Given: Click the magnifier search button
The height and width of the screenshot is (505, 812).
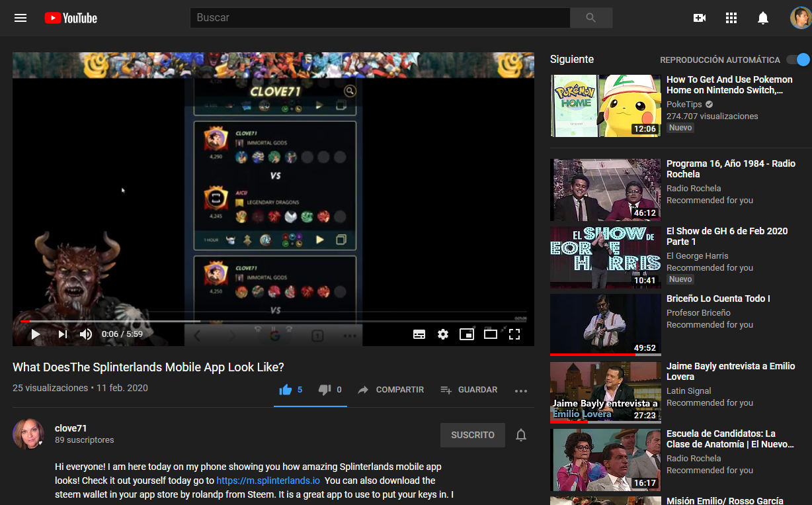Looking at the screenshot, I should click(x=591, y=18).
